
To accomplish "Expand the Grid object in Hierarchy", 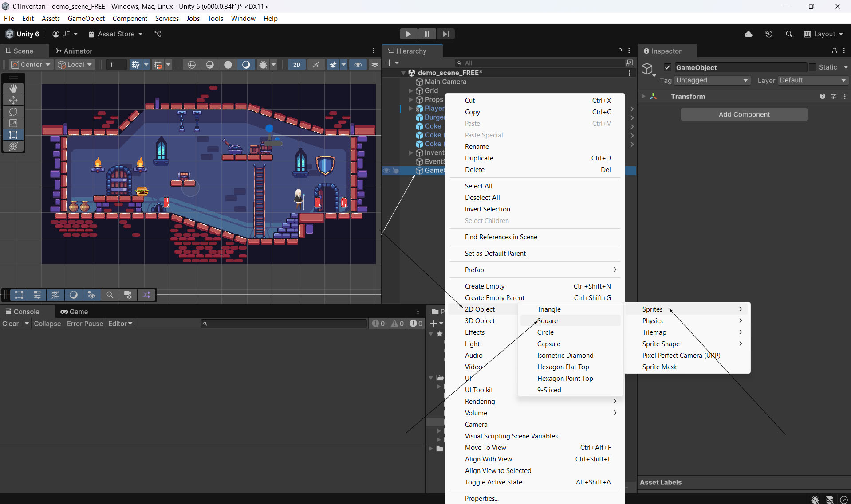I will tap(411, 91).
